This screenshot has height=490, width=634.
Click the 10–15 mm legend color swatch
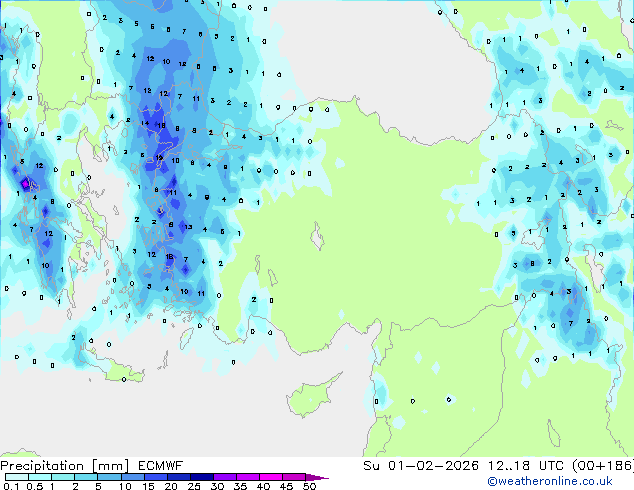[132, 477]
